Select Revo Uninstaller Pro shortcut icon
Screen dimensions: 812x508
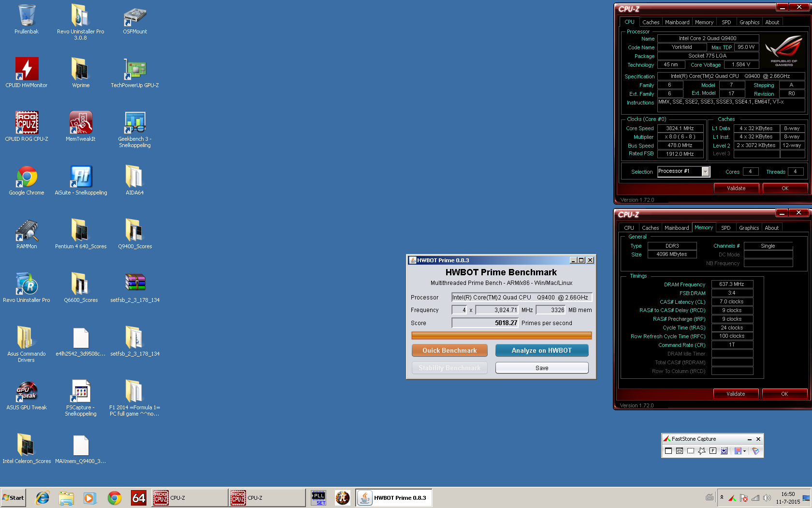coord(27,287)
